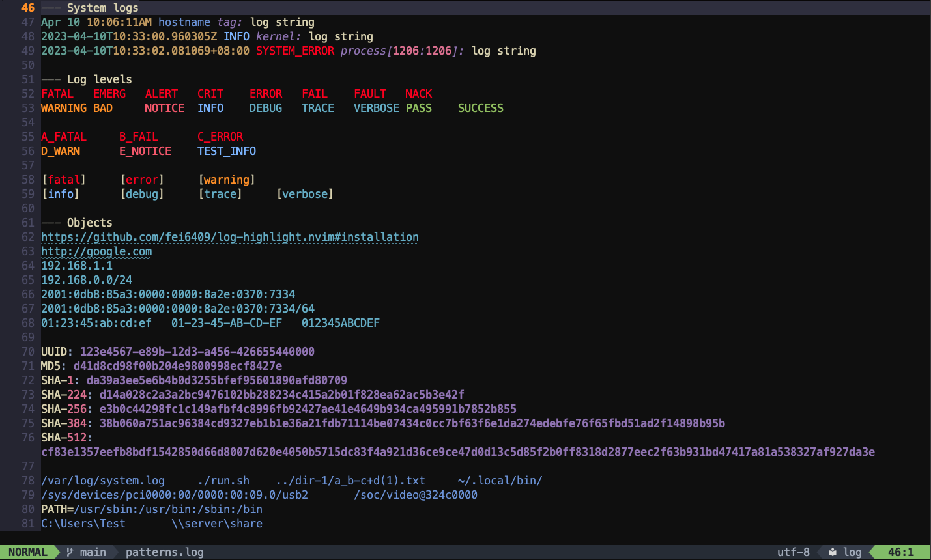931x560 pixels.
Task: Click the BAD log level word
Action: coord(103,108)
